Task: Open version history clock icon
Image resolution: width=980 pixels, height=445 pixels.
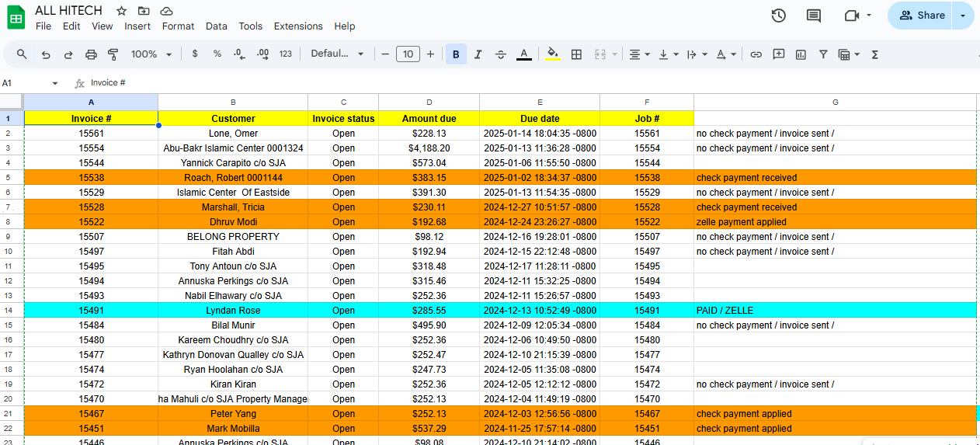Action: click(x=778, y=16)
